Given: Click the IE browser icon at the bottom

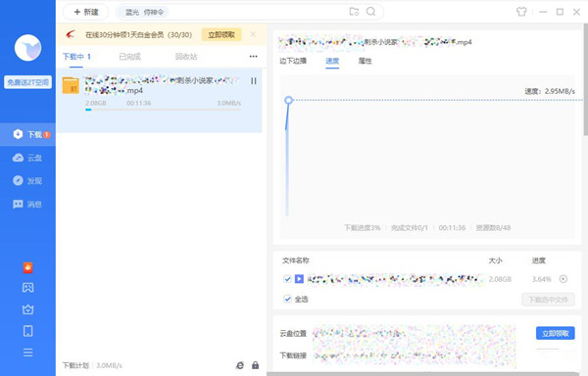Looking at the screenshot, I should coord(240,365).
